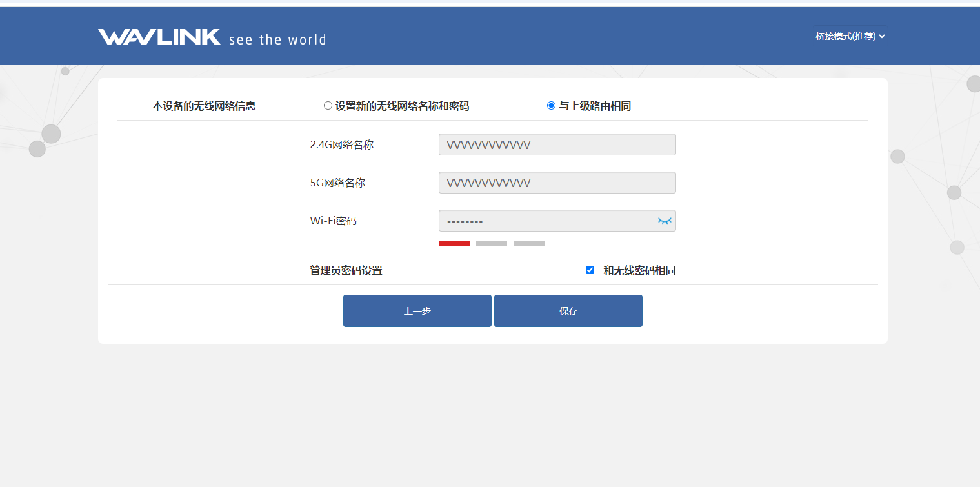Choose the 与上级路由相同 radio option
980x487 pixels.
tap(551, 106)
